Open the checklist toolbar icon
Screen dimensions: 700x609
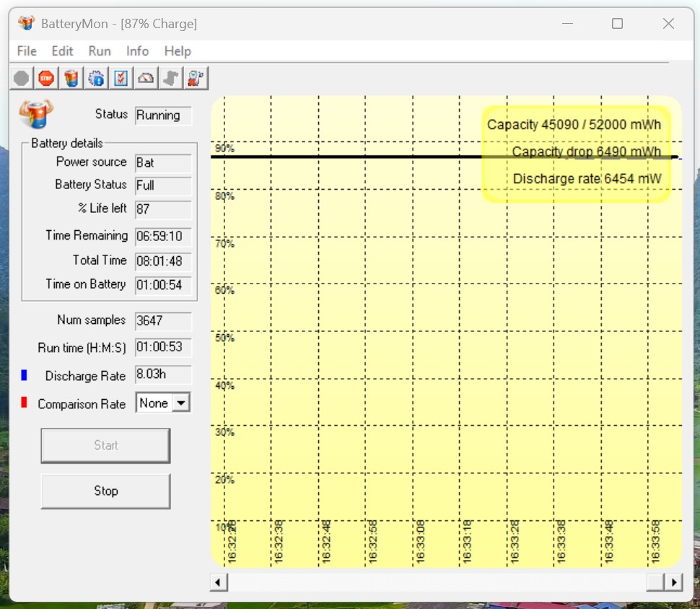pos(121,79)
